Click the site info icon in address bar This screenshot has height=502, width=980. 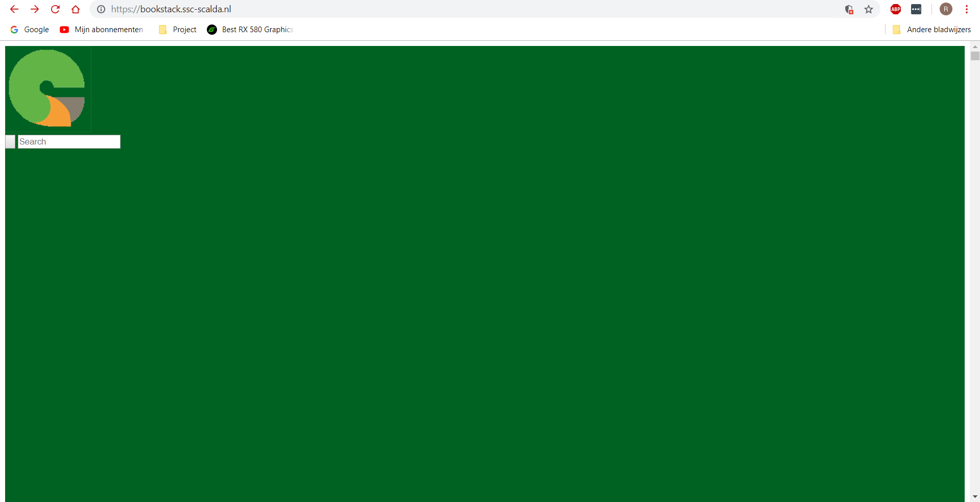pos(101,9)
